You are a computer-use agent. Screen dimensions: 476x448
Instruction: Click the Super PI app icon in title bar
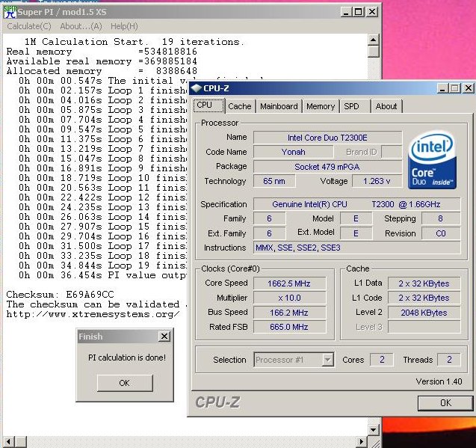pyautogui.click(x=10, y=11)
